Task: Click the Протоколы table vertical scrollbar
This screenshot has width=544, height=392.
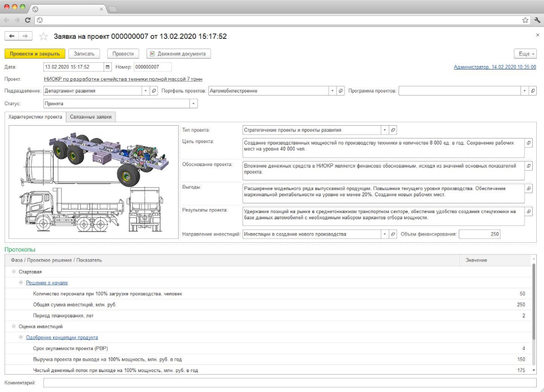Action: coord(534,307)
